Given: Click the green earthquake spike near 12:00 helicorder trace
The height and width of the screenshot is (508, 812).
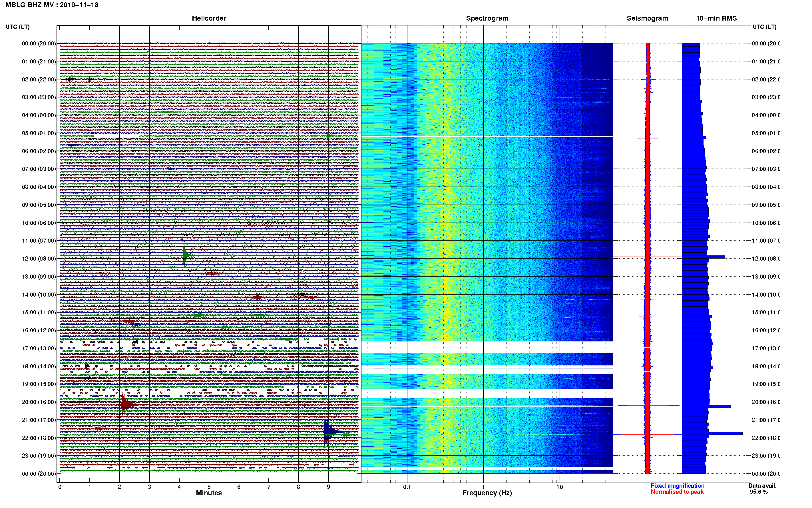Looking at the screenshot, I should tap(185, 255).
